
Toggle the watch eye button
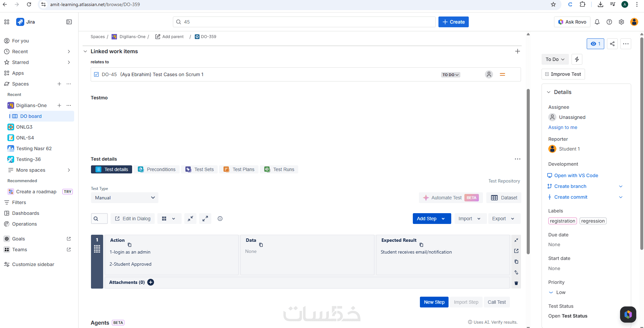pyautogui.click(x=595, y=44)
